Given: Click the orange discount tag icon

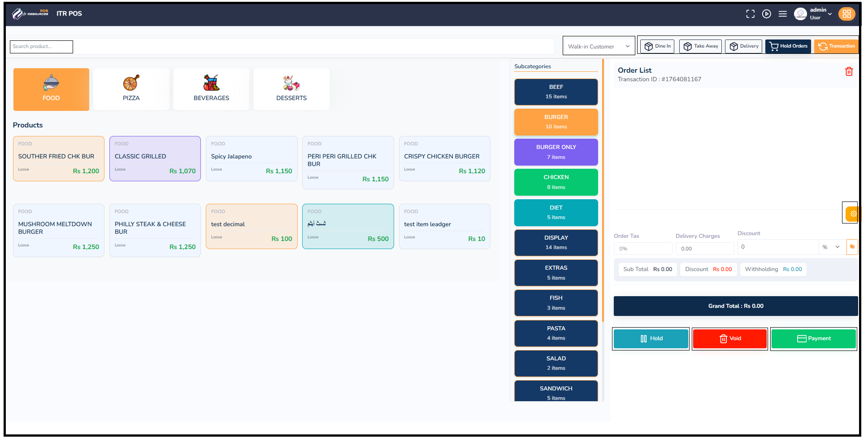Looking at the screenshot, I should 852,247.
